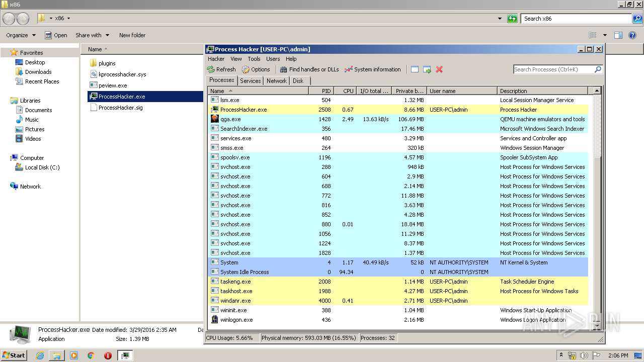Sort by the Description column header
Screen dimensions: 644x362
pos(542,91)
